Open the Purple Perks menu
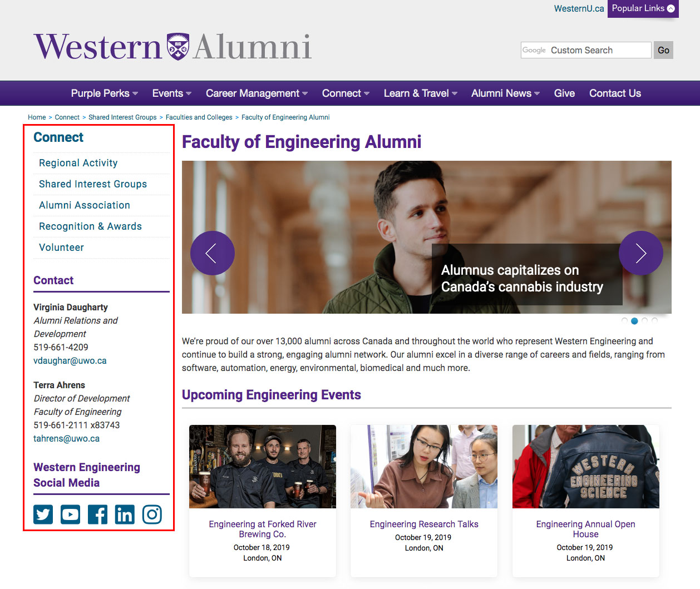 104,93
